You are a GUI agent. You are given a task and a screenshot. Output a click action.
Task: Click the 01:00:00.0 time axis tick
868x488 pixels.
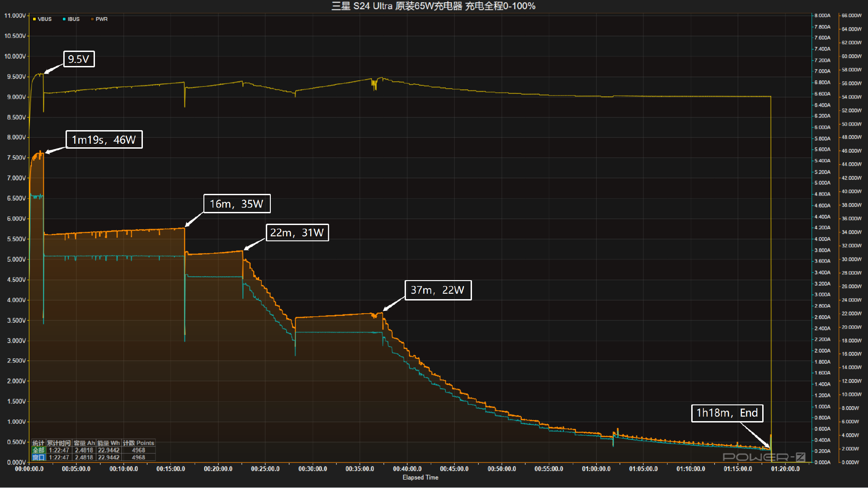click(x=596, y=469)
